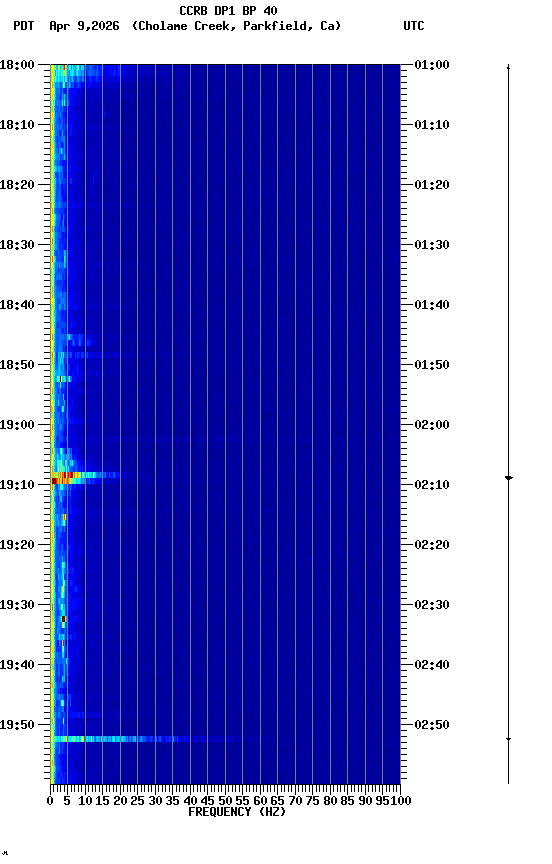The width and height of the screenshot is (552, 864).
Task: Click the UTC time label 02:00
Action: coord(432,425)
